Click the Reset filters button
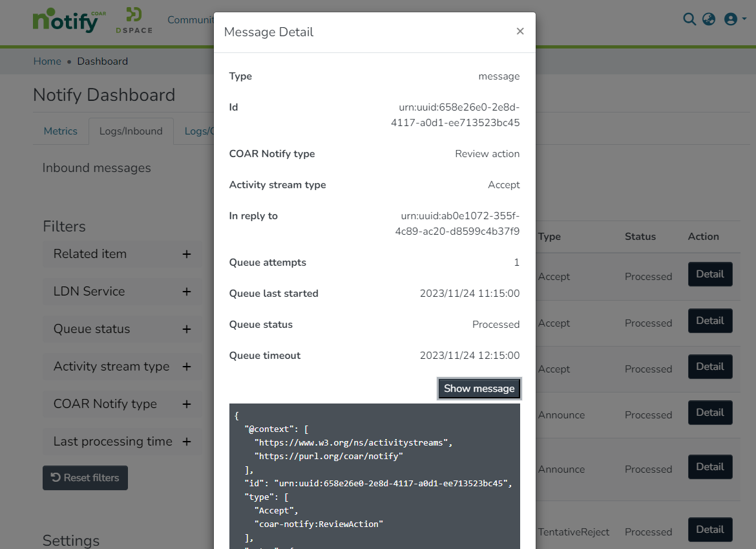Screen dimensions: 756x549 [85, 478]
